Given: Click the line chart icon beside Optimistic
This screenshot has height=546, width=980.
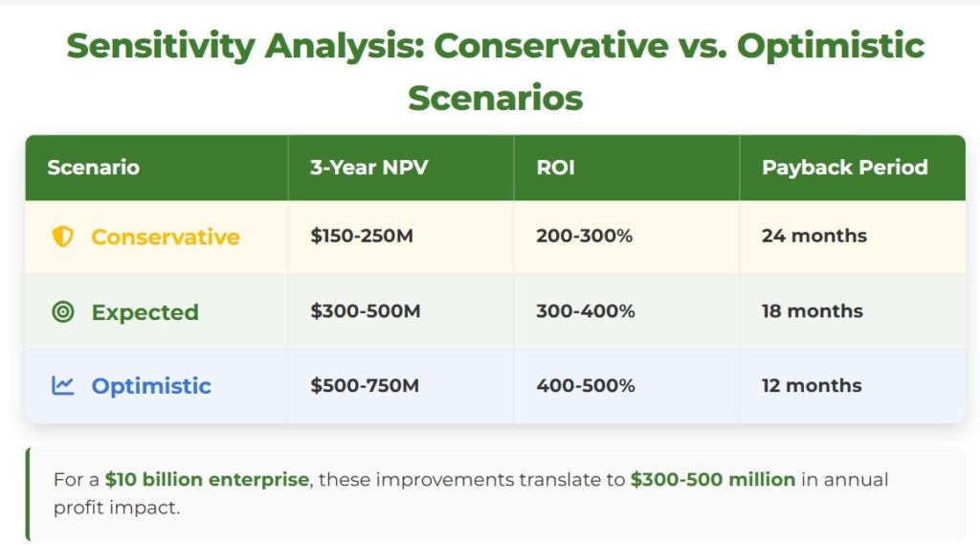Looking at the screenshot, I should tap(63, 385).
